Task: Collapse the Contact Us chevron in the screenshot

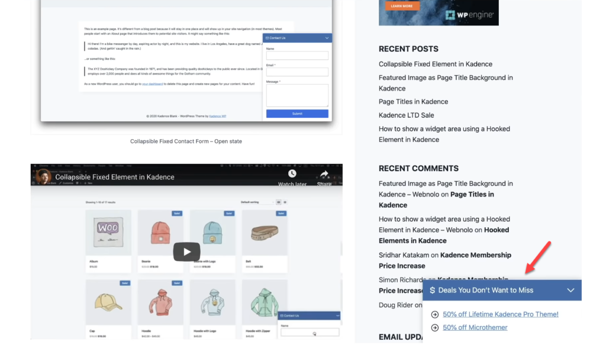Action: click(327, 38)
